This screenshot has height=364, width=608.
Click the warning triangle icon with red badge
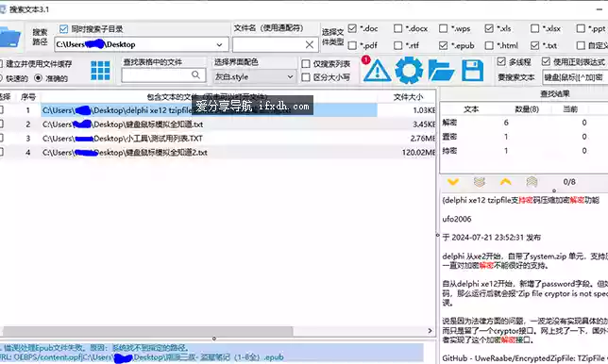tap(377, 71)
